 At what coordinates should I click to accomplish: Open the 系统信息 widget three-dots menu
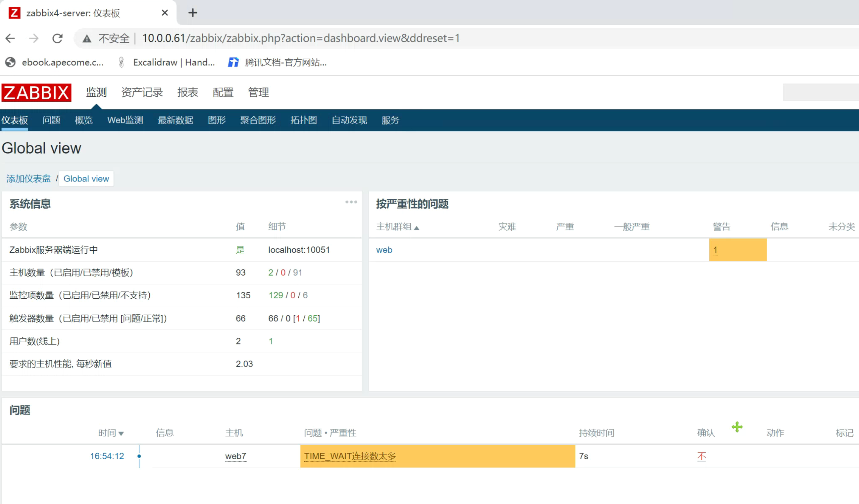[x=351, y=202]
